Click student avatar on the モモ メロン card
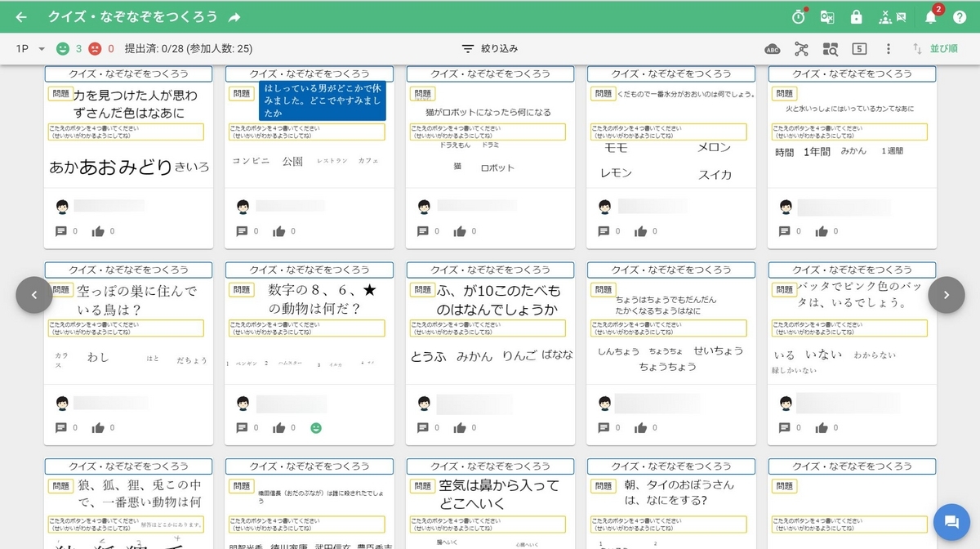 (605, 206)
